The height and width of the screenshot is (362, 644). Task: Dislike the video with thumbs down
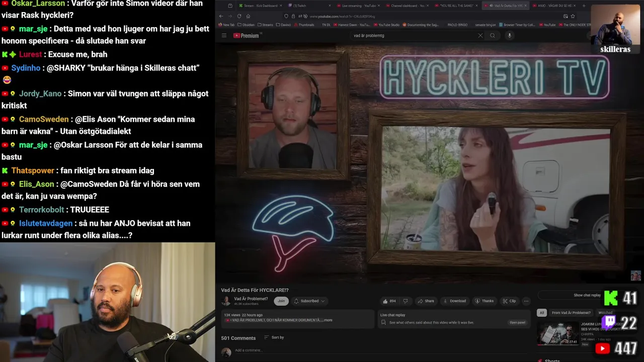pos(406,301)
